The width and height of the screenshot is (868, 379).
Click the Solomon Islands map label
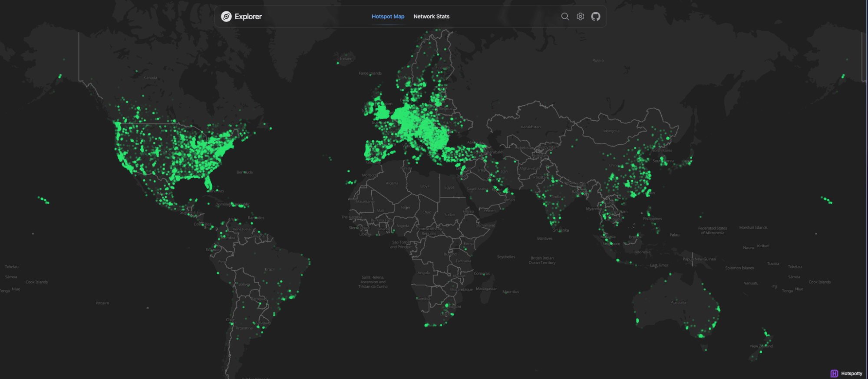739,268
